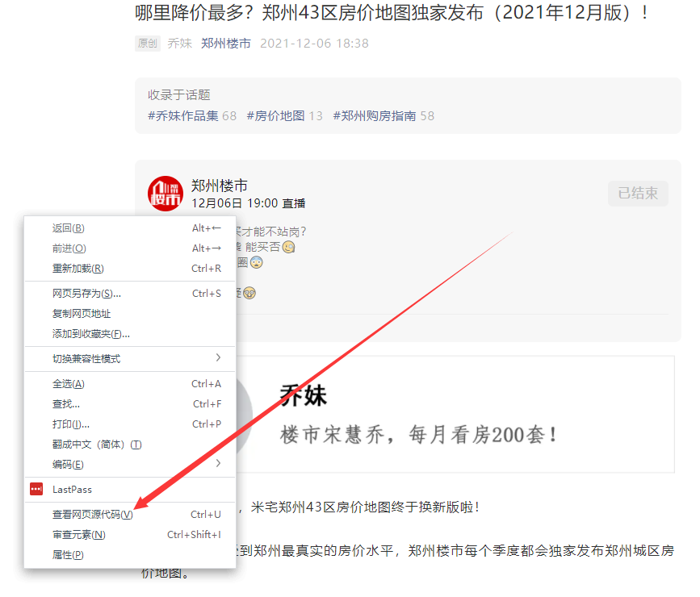Select 翻成中文（简体） translation option
Viewport: 700px width, 597px height.
coord(97,443)
